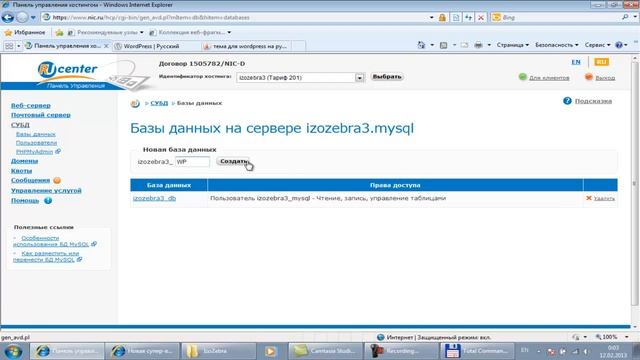Click into the new database name field

pyautogui.click(x=192, y=162)
